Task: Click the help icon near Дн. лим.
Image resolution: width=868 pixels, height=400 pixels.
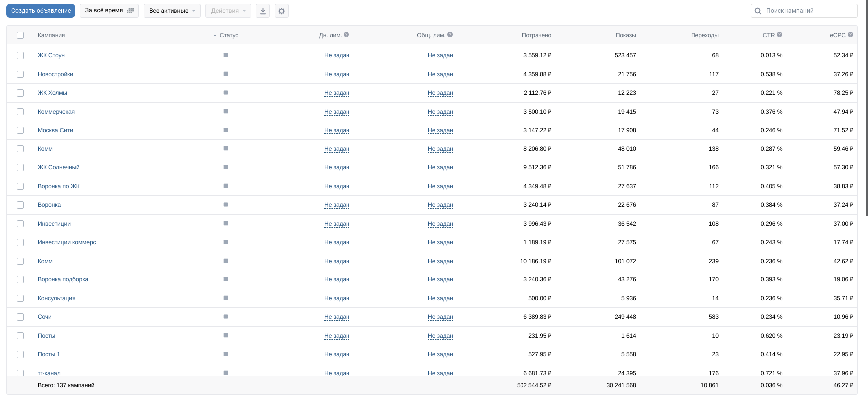Action: tap(347, 35)
